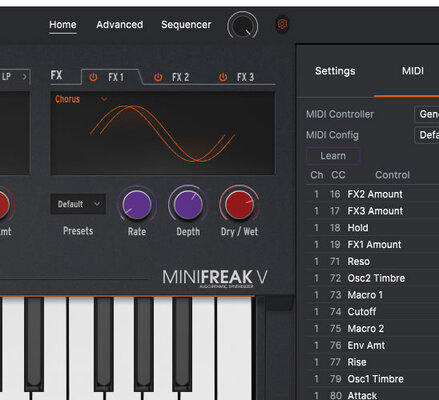Click the Control column header
439x400 pixels.
[x=392, y=175]
